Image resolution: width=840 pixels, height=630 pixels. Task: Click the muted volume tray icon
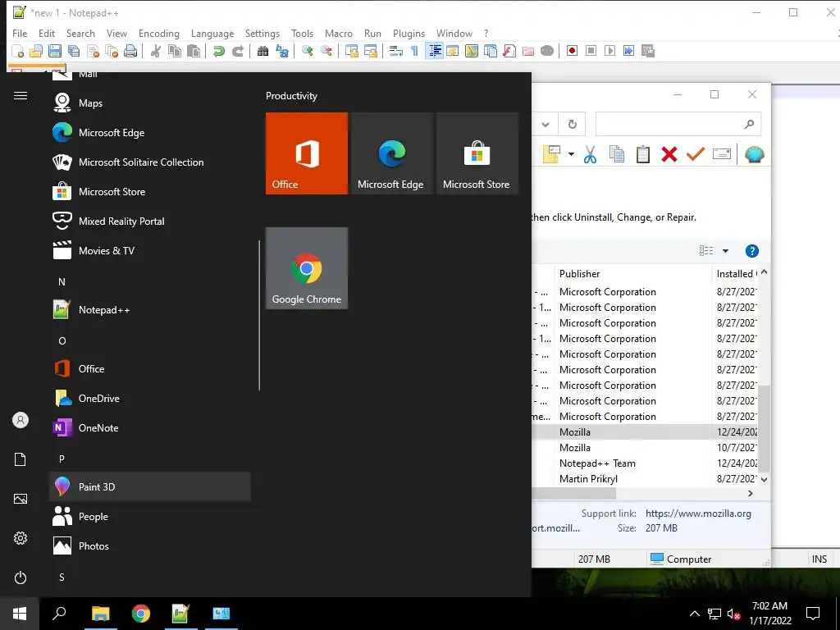(x=733, y=614)
